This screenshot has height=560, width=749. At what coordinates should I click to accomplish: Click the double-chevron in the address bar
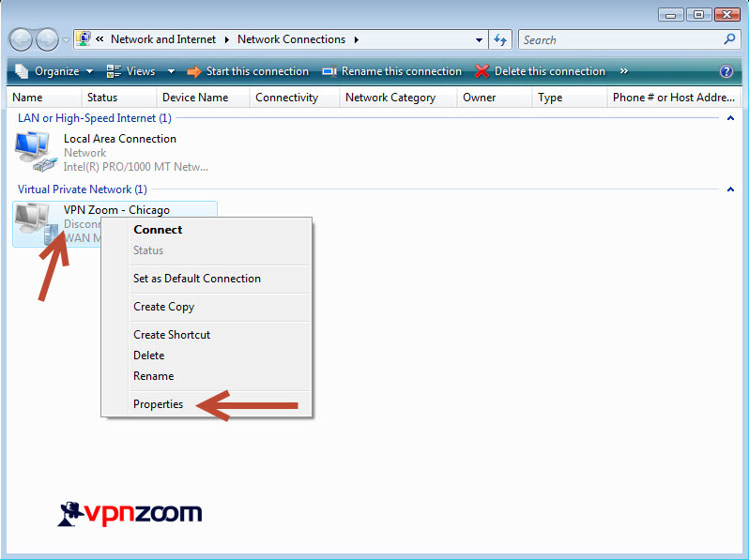tap(99, 39)
